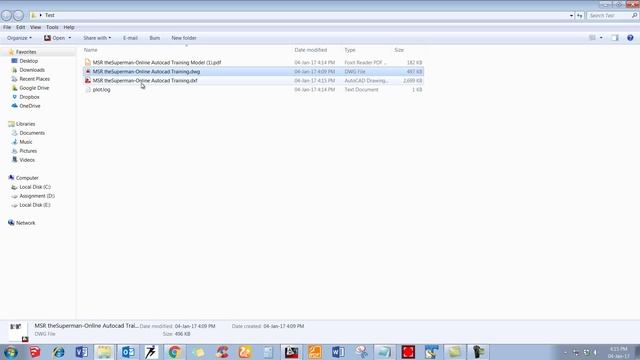Open Local Disk (C:) drive

[x=35, y=187]
